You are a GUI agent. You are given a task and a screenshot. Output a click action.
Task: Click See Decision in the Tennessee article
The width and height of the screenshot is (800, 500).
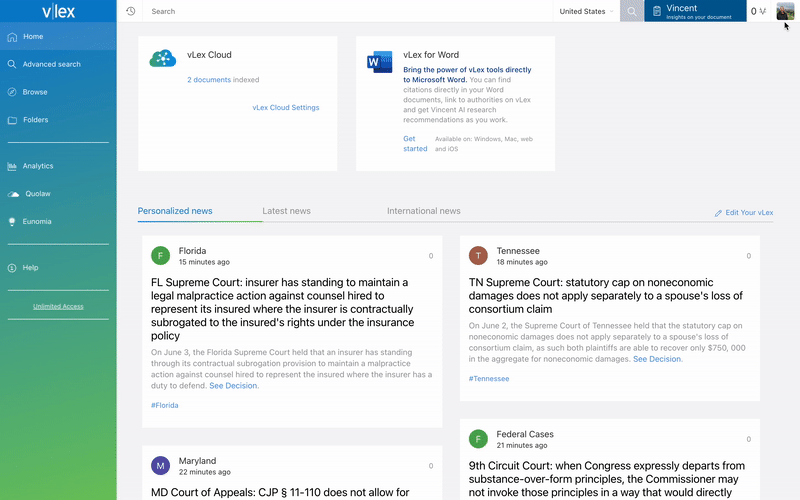[657, 359]
